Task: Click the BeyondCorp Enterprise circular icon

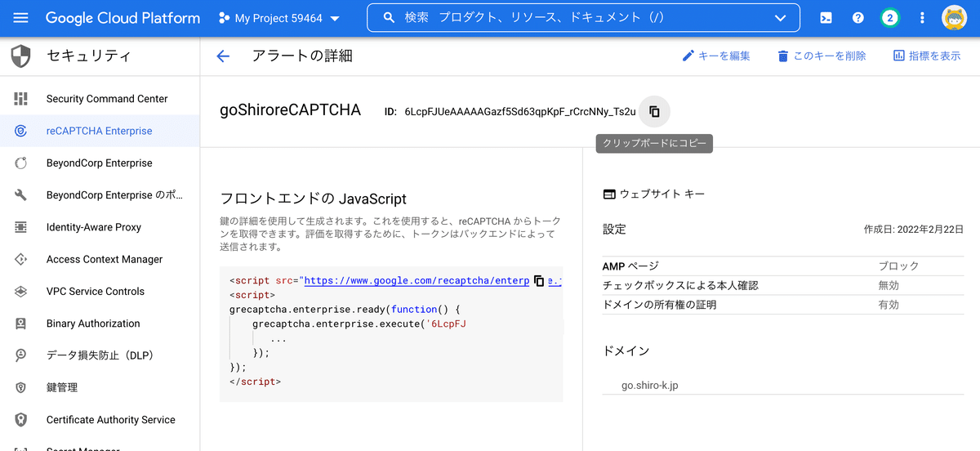Action: point(21,163)
